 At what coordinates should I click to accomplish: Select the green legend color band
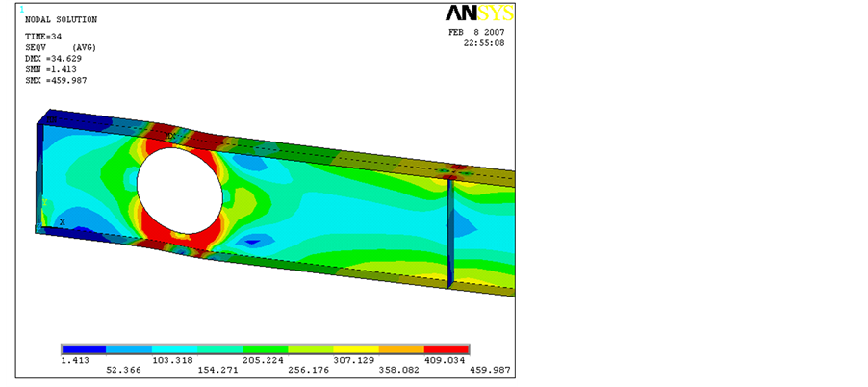click(x=266, y=348)
